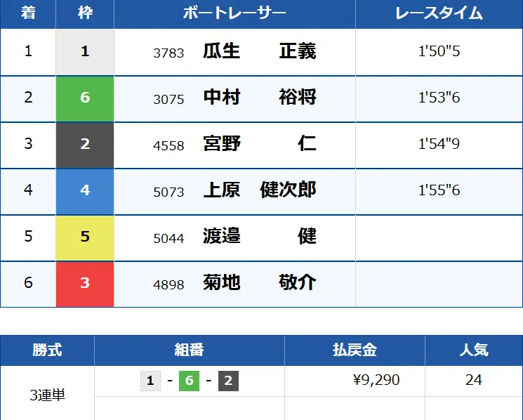Open racer 中村 裕将 profile
This screenshot has height=420, width=523.
pos(259,98)
